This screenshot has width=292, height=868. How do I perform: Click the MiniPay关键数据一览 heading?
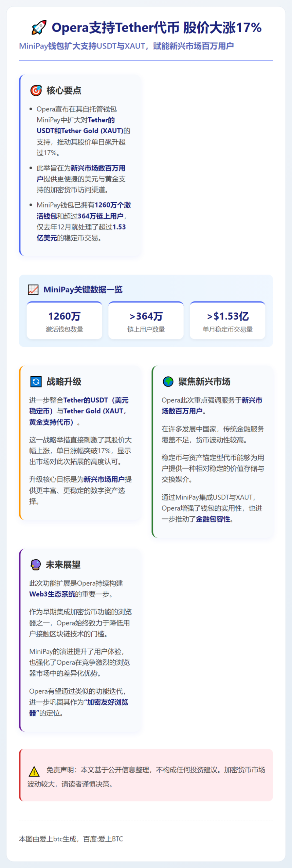point(83,290)
